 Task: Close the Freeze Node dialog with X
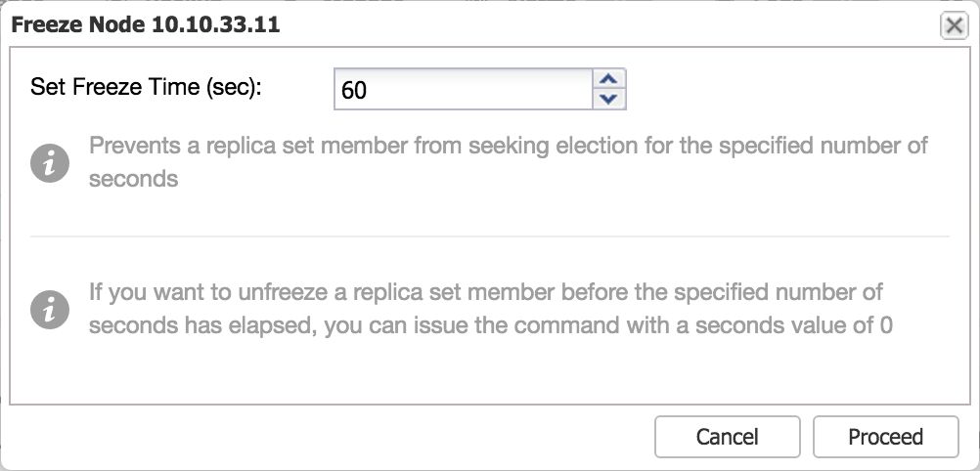pos(954,25)
